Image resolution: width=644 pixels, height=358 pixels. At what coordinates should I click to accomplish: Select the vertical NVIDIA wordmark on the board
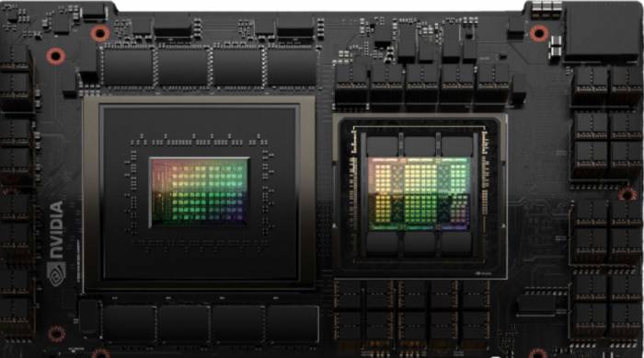coord(56,230)
